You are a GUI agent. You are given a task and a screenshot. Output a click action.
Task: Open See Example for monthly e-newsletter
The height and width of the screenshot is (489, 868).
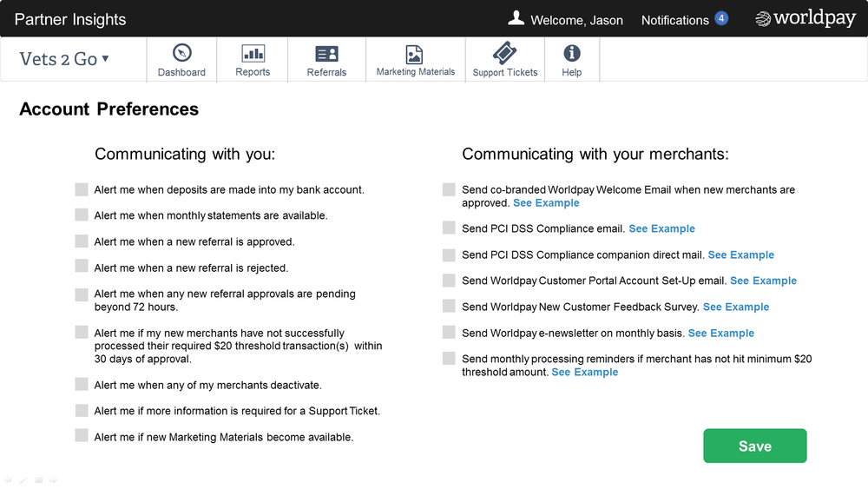(720, 333)
